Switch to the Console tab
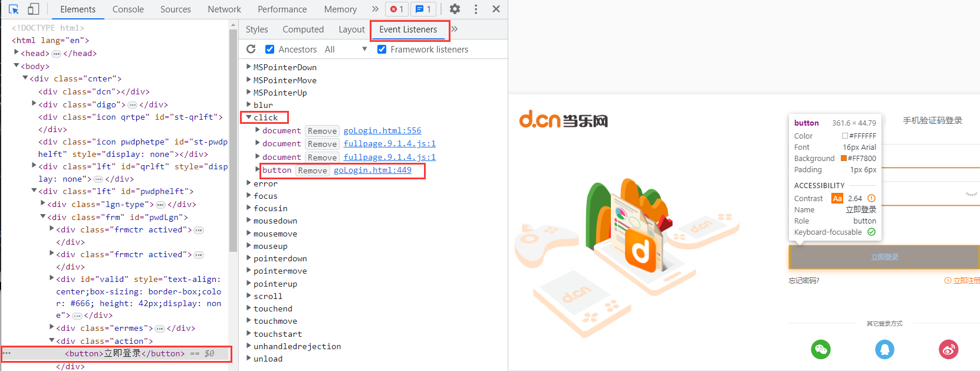980x371 pixels. click(128, 9)
